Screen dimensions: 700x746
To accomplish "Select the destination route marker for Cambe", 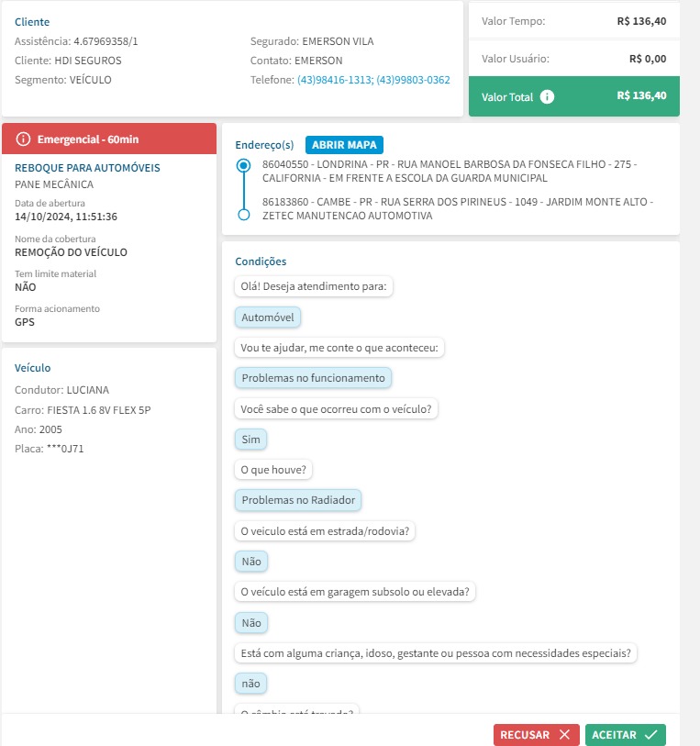I will click(243, 215).
